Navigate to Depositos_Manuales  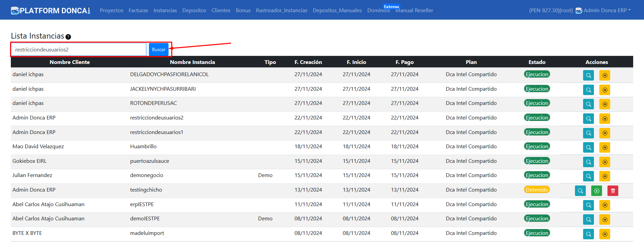[x=337, y=10]
